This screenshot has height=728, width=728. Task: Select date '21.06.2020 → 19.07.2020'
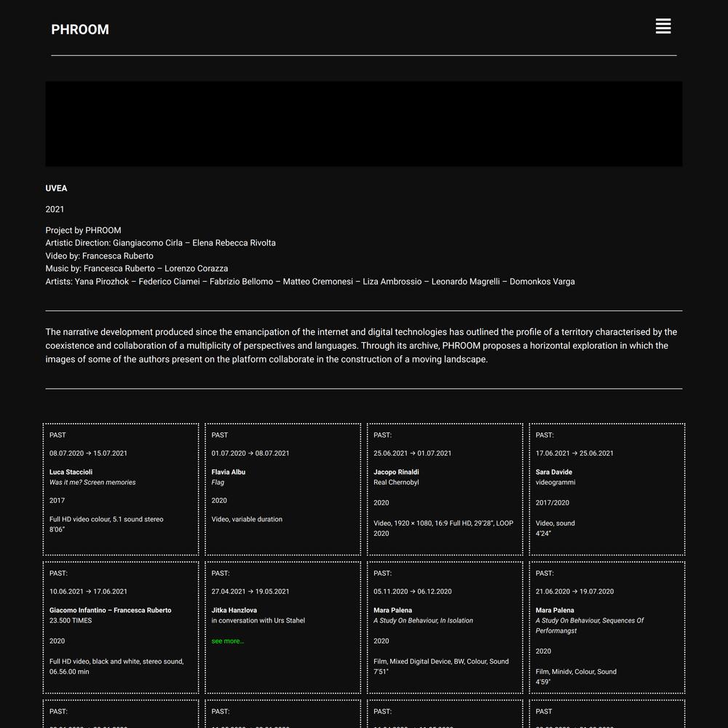coord(574,591)
